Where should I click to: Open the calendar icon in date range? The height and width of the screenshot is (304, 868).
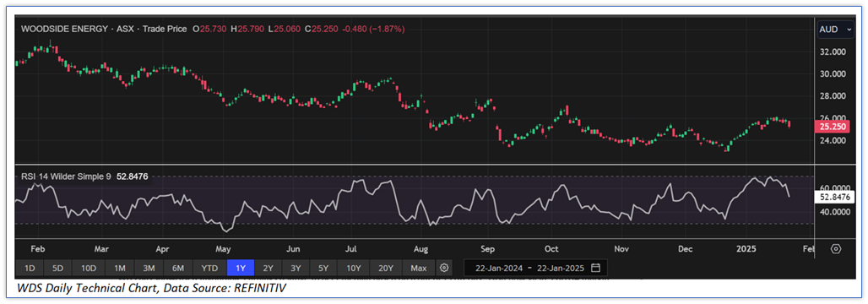coord(595,268)
